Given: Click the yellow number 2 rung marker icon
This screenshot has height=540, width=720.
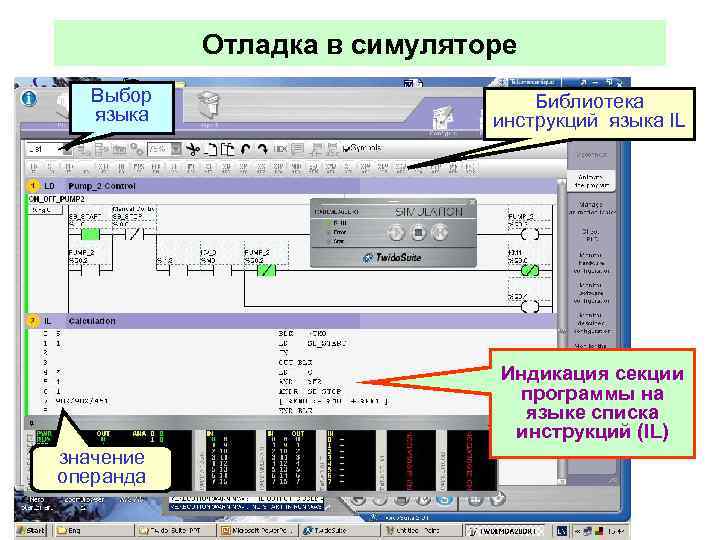Looking at the screenshot, I should pyautogui.click(x=33, y=321).
